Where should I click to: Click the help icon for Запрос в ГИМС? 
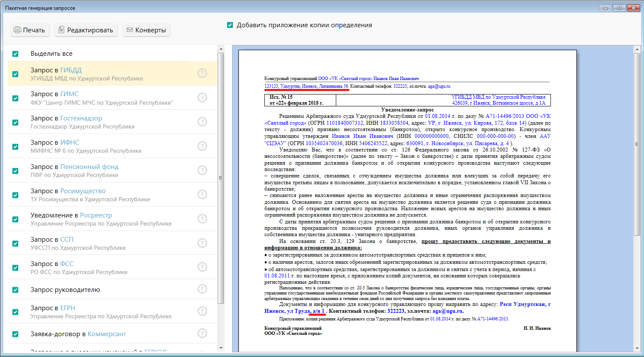[x=202, y=97]
